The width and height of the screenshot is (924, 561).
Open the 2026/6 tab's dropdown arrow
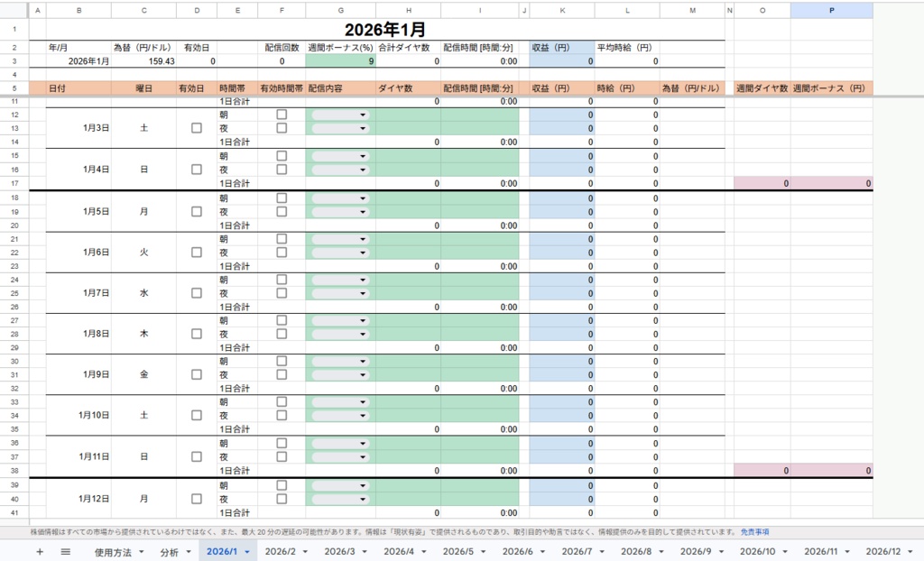542,552
